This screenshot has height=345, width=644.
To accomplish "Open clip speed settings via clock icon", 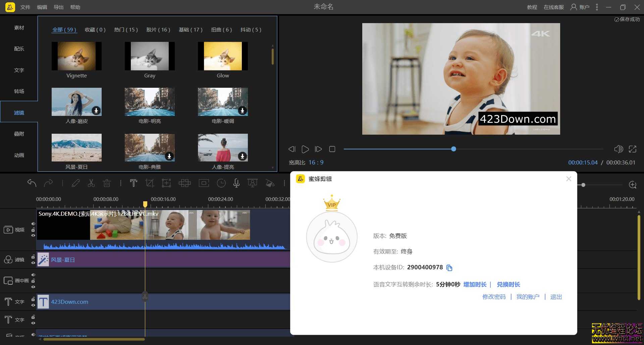I will 221,183.
